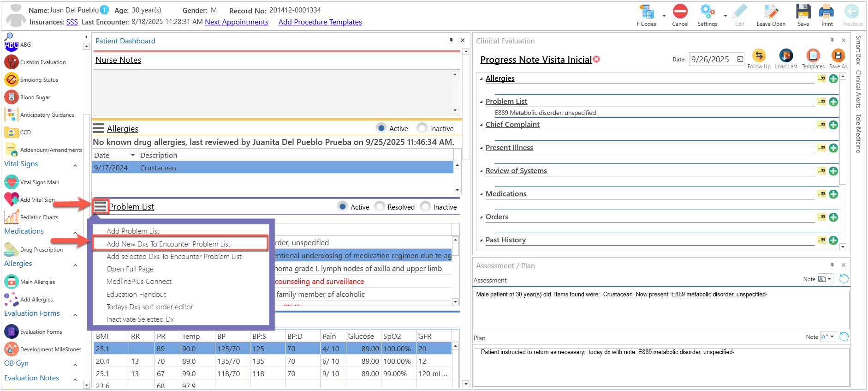This screenshot has height=391, width=868.
Task: Click Add Allergies icon
Action: pyautogui.click(x=11, y=299)
